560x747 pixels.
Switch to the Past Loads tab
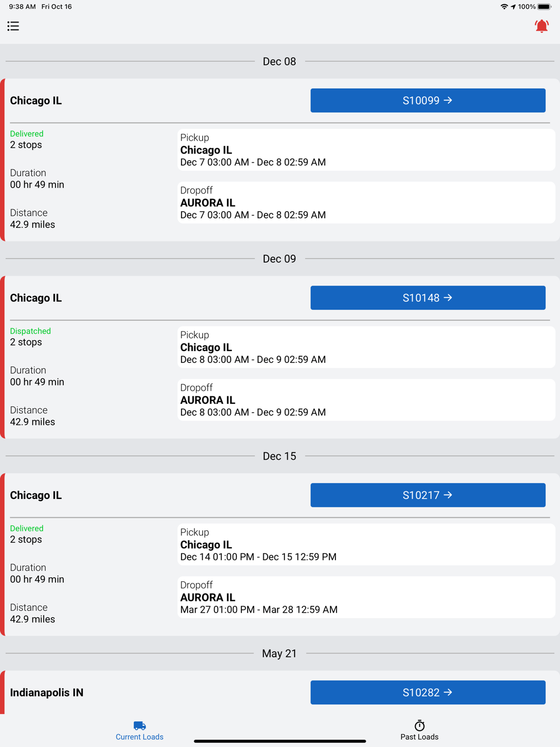point(419,731)
